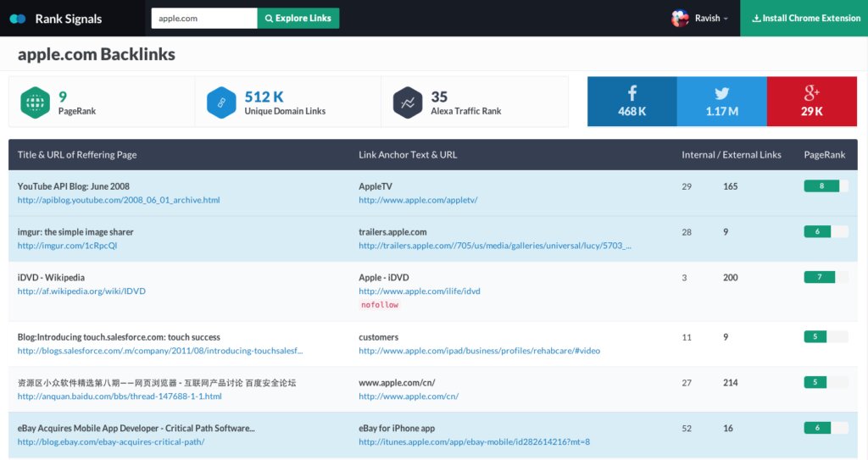Focus the apple.com domain input field
Screen dimensions: 868x460
pyautogui.click(x=203, y=19)
